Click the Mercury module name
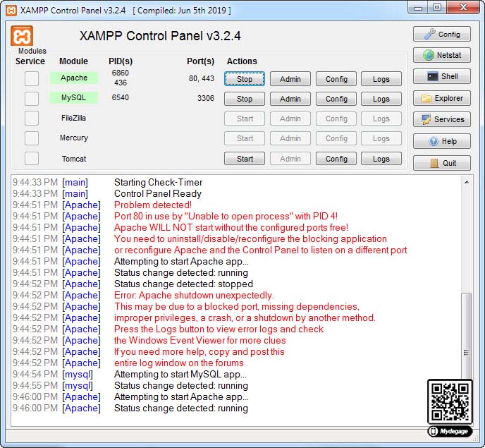This screenshot has height=448, width=485. pos(74,138)
